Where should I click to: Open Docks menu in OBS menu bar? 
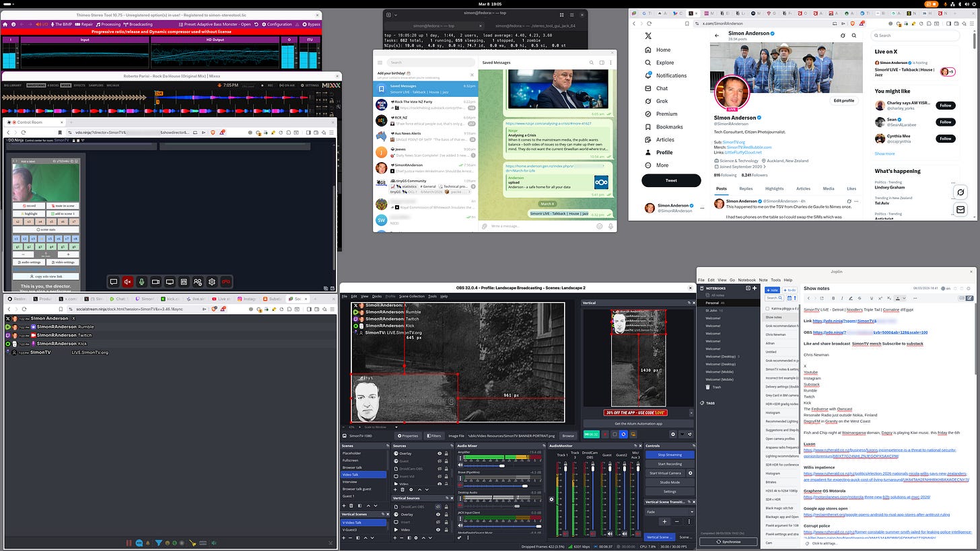point(376,296)
